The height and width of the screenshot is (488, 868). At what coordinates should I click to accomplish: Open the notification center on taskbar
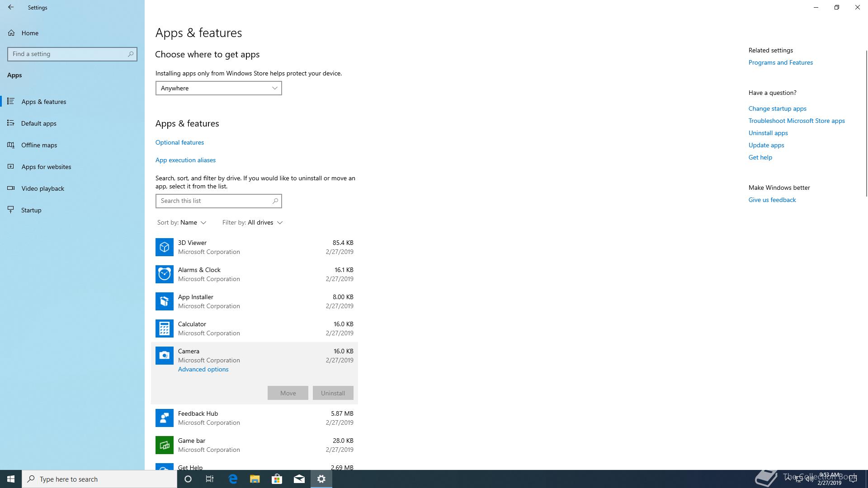pos(854,479)
